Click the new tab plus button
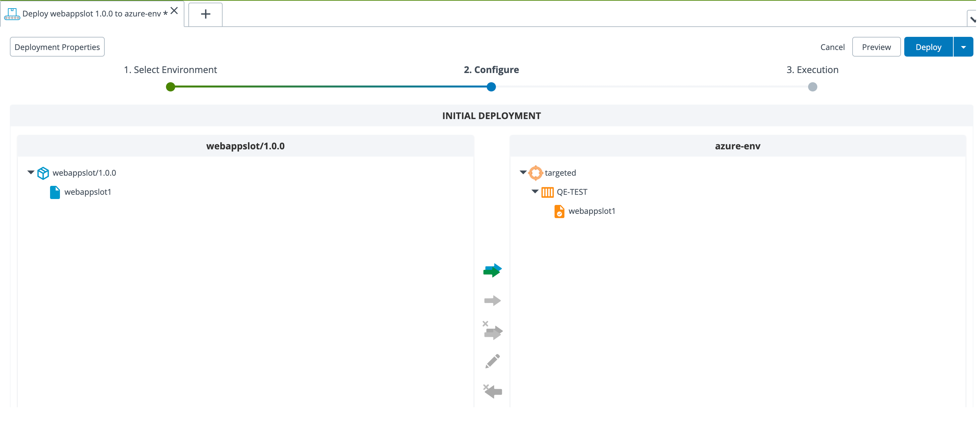Screen dimensions: 980x425 [x=205, y=14]
